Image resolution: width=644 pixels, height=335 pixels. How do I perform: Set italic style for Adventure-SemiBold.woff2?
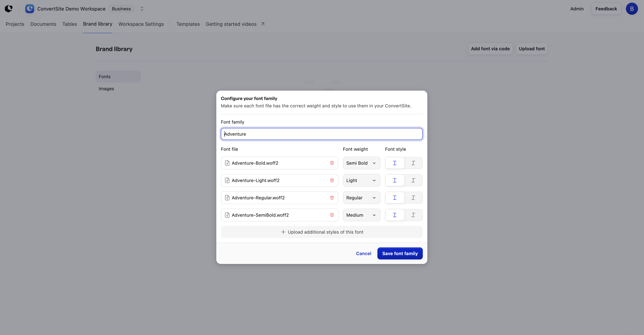[x=413, y=215]
